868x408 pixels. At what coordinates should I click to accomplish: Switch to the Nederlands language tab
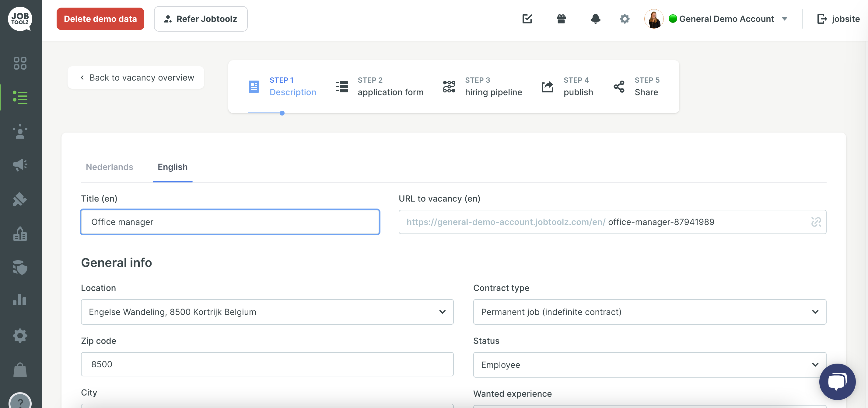pyautogui.click(x=109, y=167)
